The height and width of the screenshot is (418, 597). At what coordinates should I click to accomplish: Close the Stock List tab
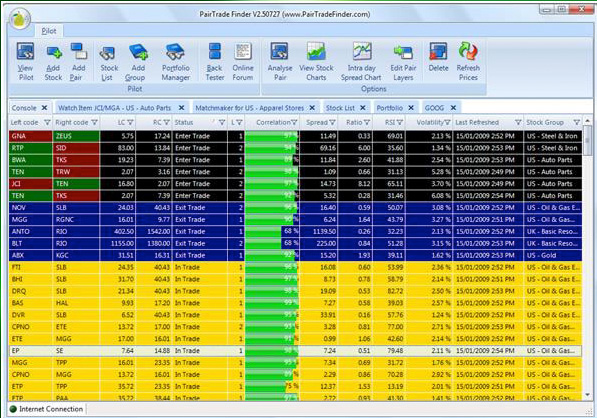point(363,108)
